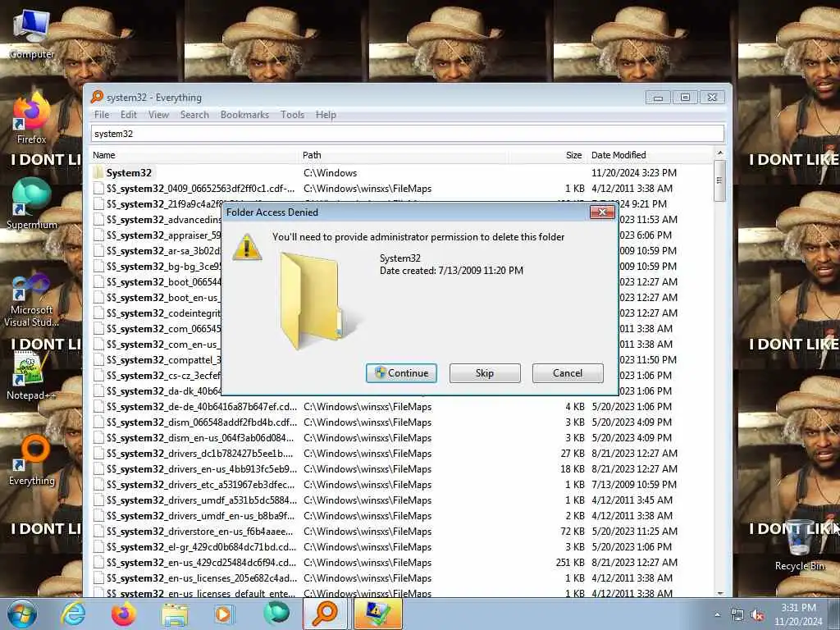
Task: Click the muted volume tray icon
Action: pos(758,615)
